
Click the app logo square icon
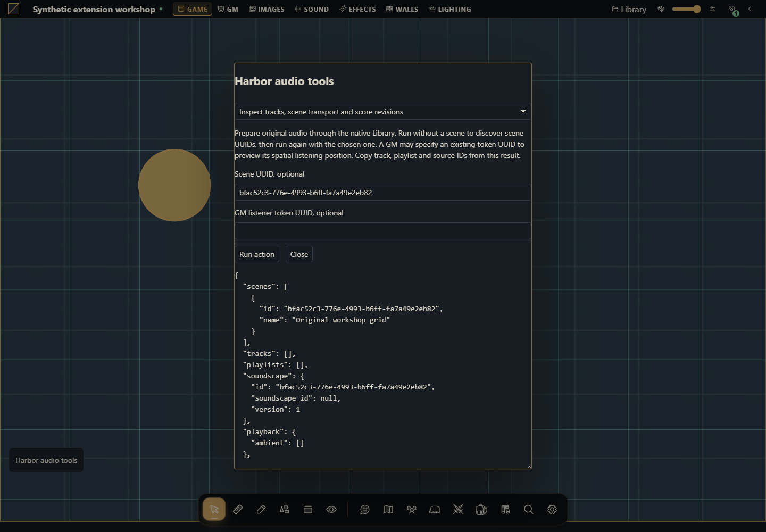pos(14,9)
